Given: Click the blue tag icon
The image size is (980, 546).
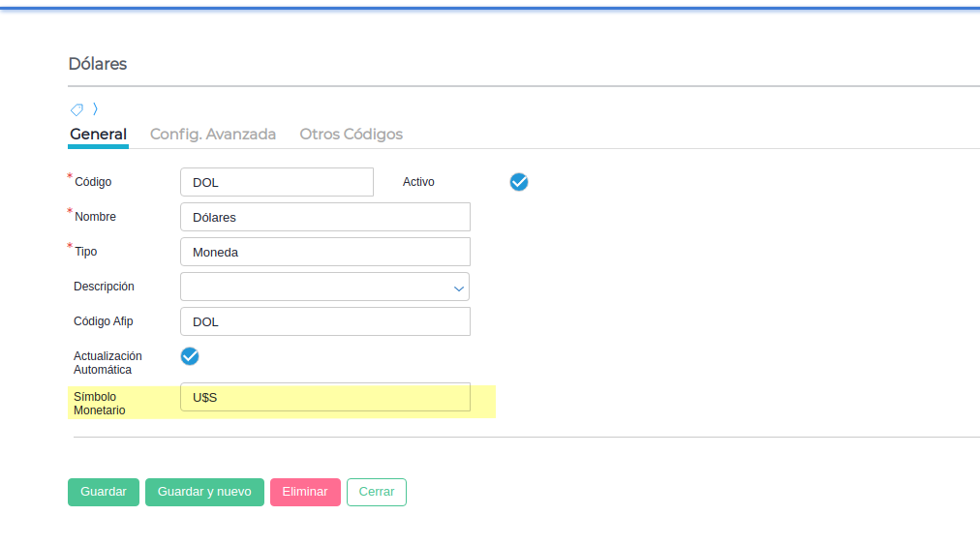Looking at the screenshot, I should coord(77,109).
